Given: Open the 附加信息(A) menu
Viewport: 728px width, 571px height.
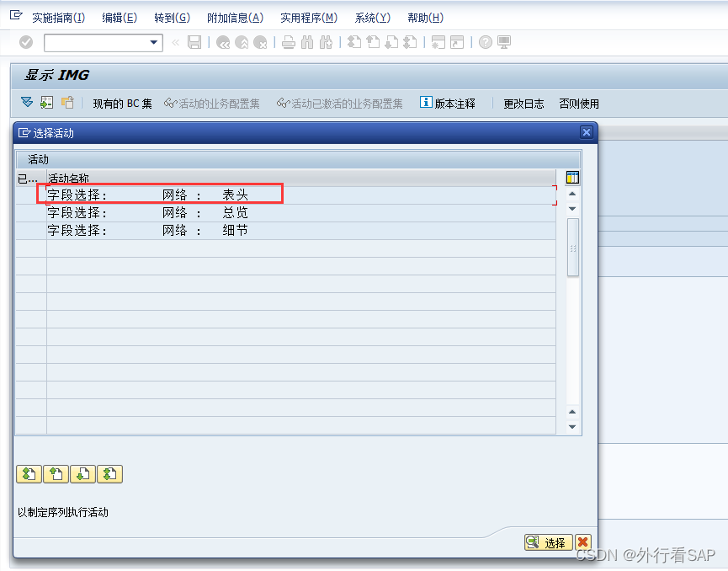Looking at the screenshot, I should (x=235, y=18).
